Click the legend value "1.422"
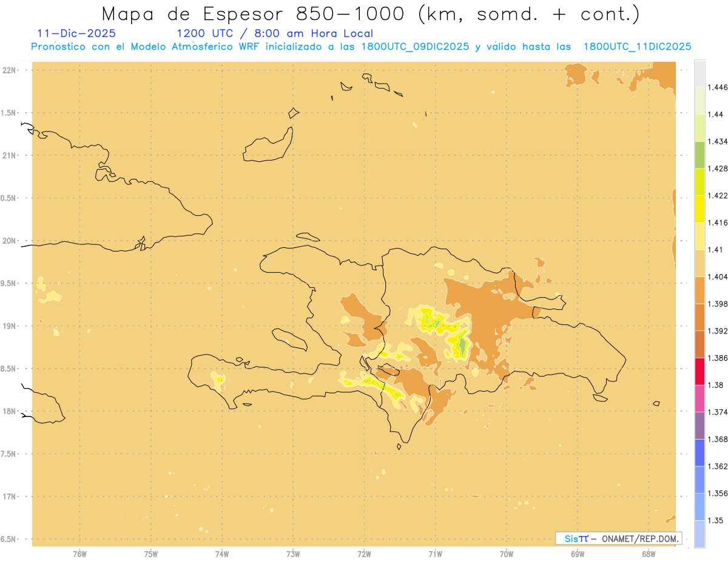Viewport: 728px width, 562px height. point(718,195)
